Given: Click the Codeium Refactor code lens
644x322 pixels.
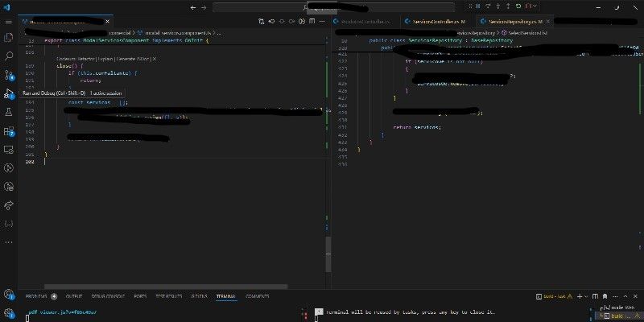Looking at the screenshot, I should [87, 59].
